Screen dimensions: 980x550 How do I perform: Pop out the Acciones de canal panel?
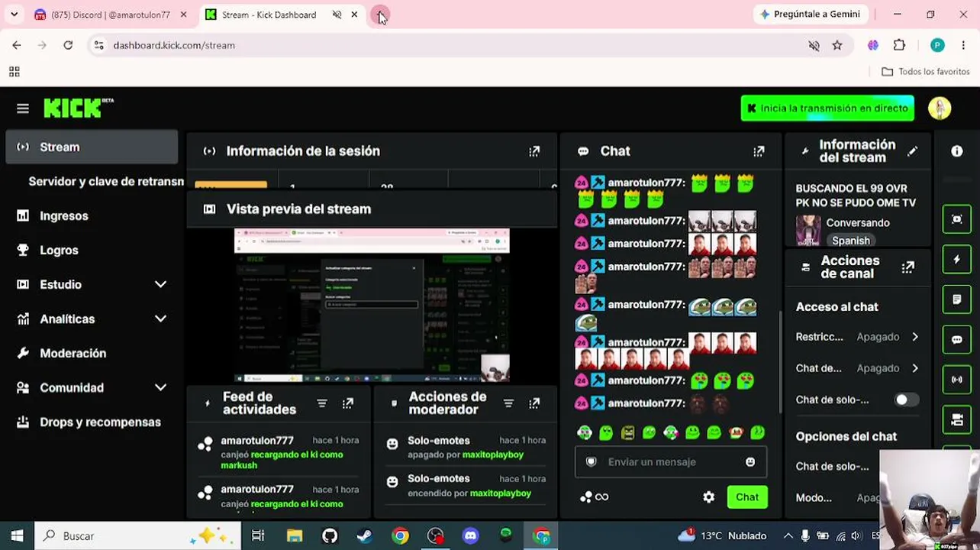[907, 267]
